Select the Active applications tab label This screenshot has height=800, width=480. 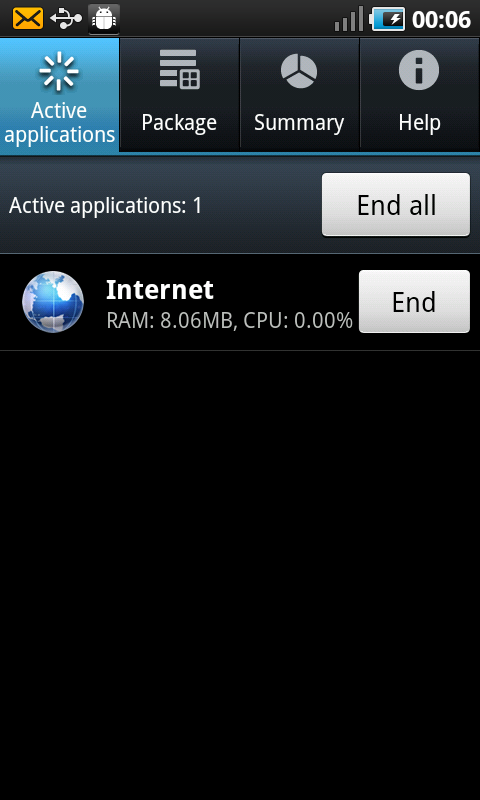60,122
